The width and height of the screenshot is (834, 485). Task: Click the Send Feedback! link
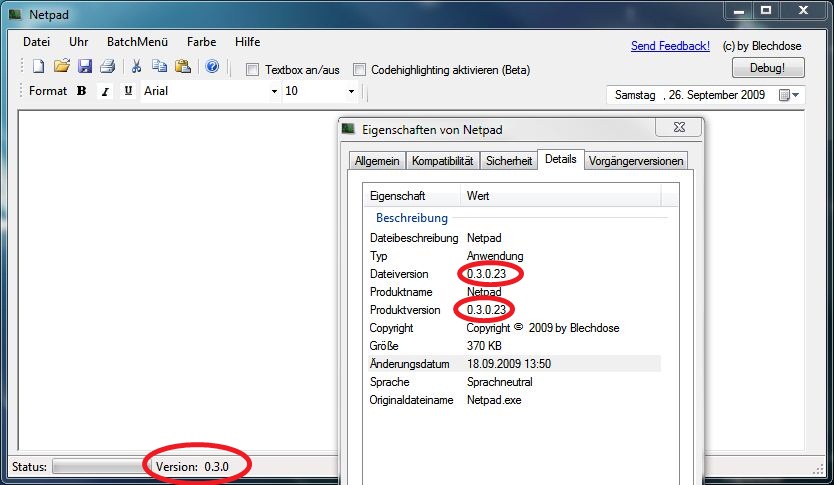point(670,46)
